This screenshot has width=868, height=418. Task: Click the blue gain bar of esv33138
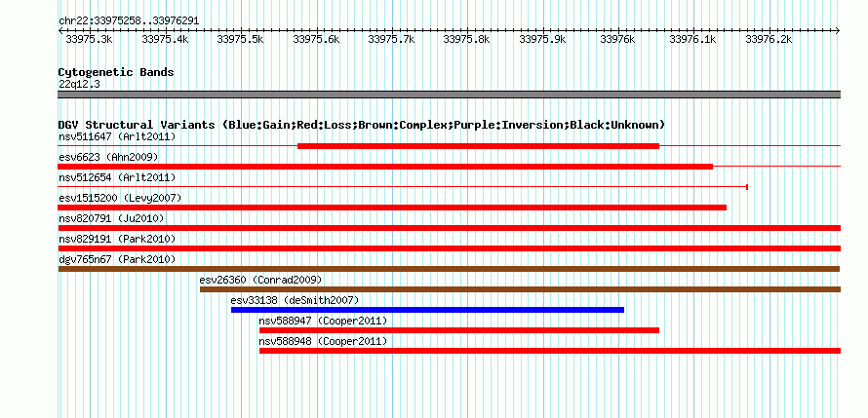[x=427, y=310]
